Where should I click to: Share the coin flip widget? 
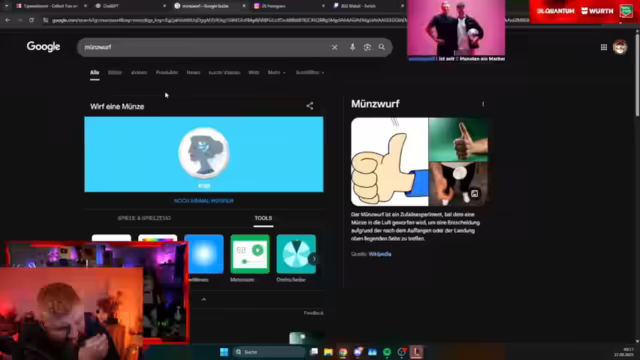[310, 106]
